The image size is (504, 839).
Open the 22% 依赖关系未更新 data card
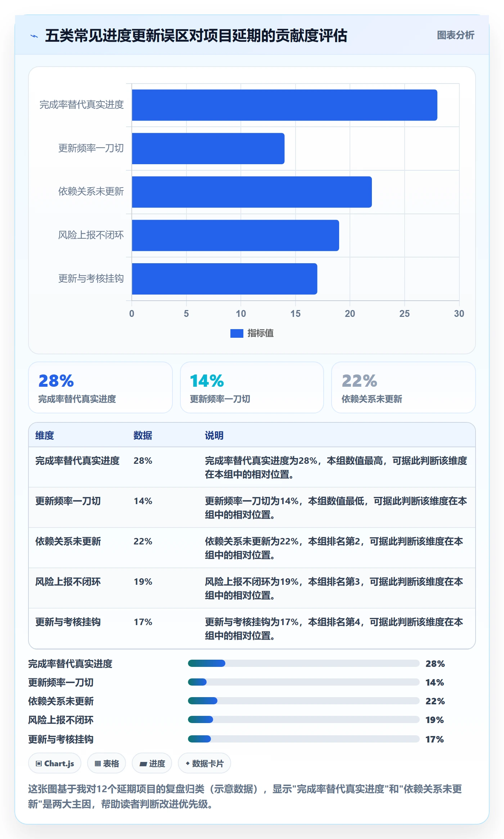(404, 387)
